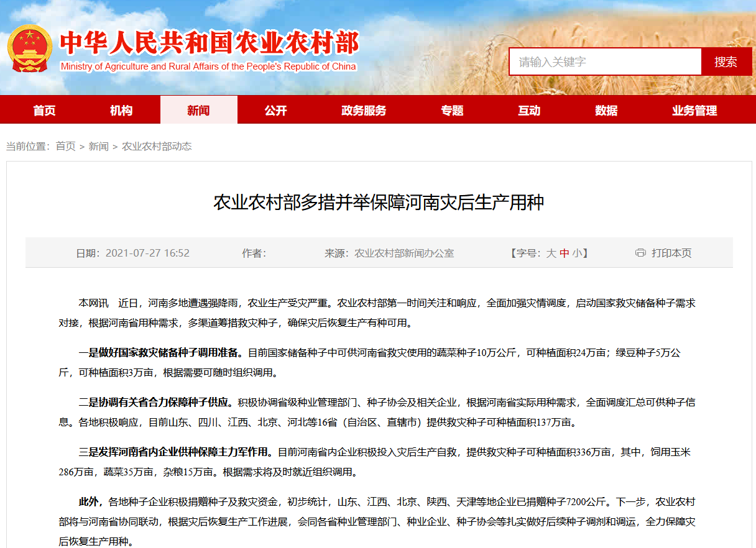
Task: Select the 新闻 navigation tab
Action: click(198, 110)
